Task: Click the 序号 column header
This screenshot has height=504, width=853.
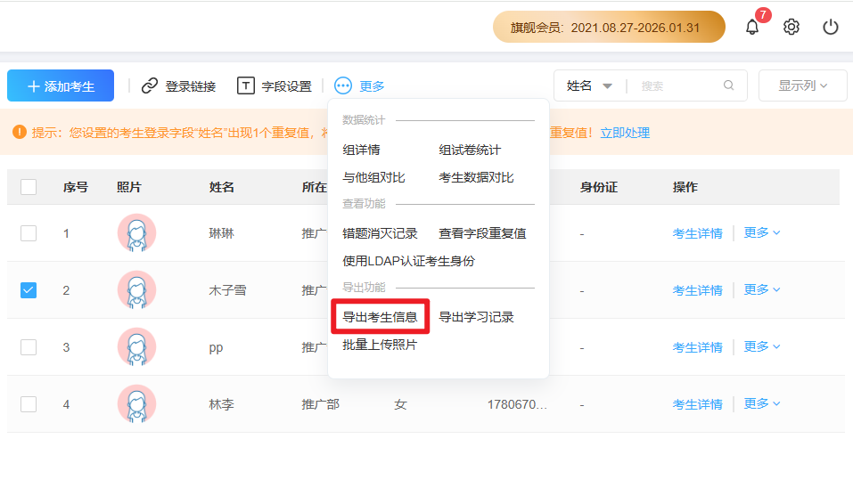Action: pyautogui.click(x=76, y=187)
